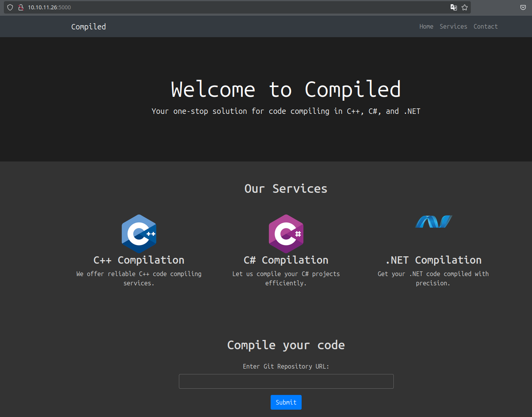
Task: Bookmark this page with the star icon
Action: click(465, 7)
